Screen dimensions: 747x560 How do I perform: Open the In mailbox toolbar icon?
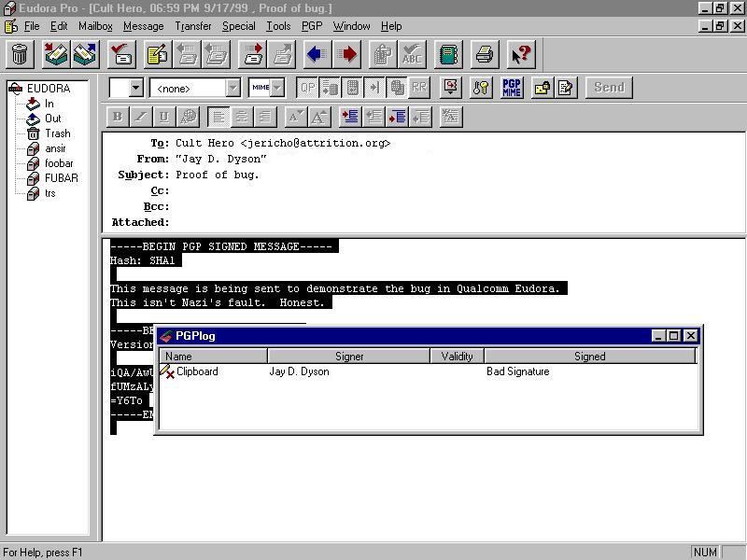pos(56,54)
